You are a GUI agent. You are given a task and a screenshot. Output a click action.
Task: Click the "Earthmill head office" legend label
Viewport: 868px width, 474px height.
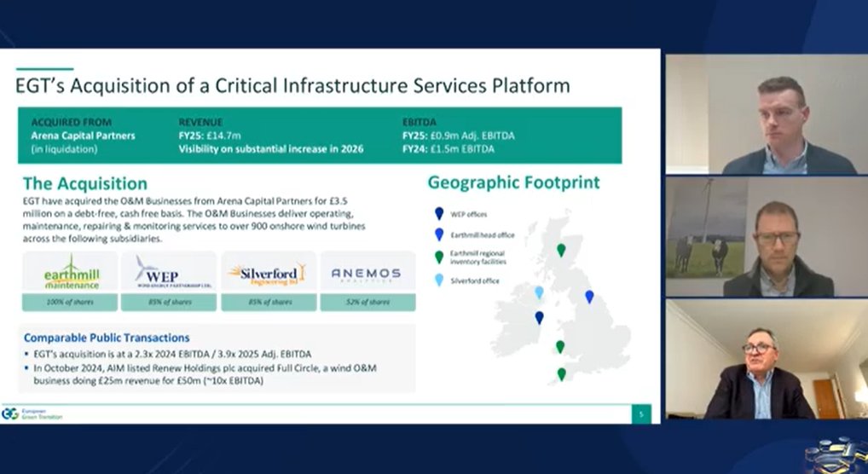tap(483, 235)
